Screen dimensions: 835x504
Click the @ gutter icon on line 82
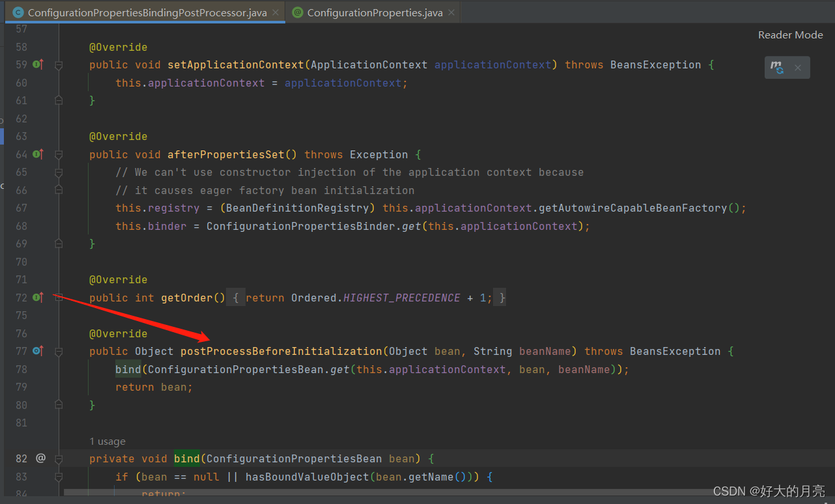[x=40, y=458]
